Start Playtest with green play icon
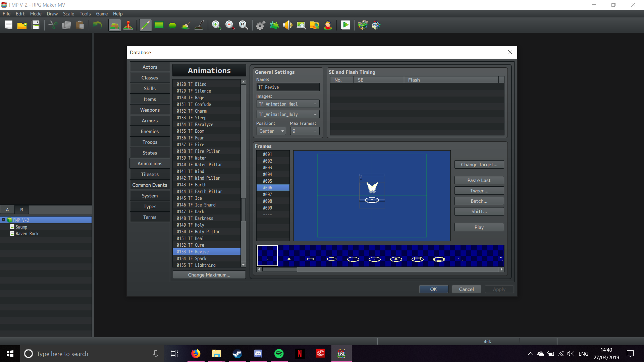644x362 pixels. click(345, 25)
